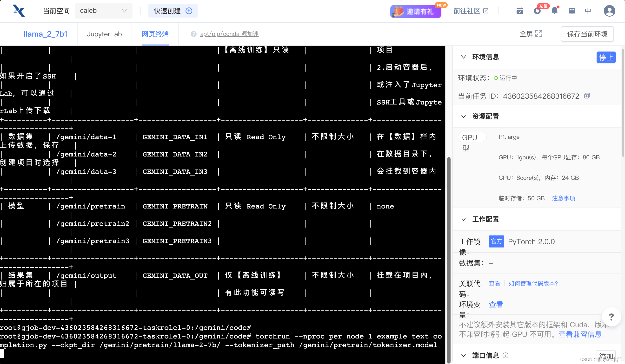Click the terminal vertical scrollbar
625x364 pixels.
click(448, 260)
